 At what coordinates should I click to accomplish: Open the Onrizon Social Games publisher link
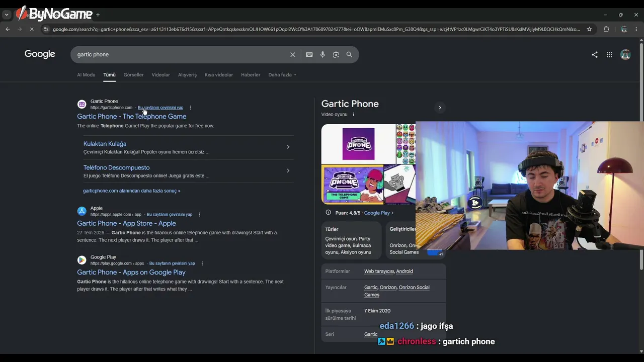[x=397, y=291]
